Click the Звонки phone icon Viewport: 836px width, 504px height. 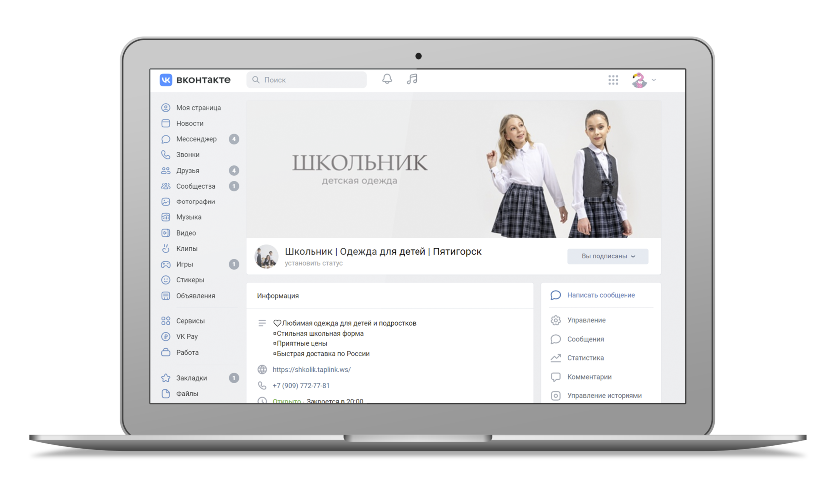(x=166, y=155)
